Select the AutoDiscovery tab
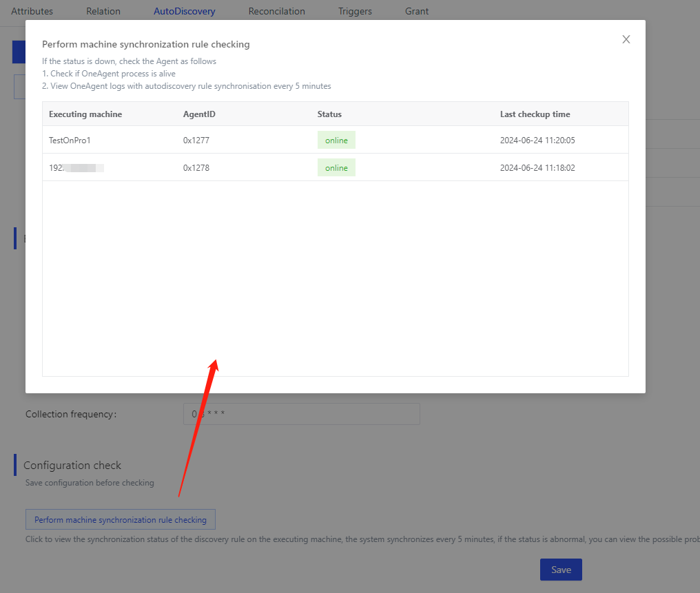Image resolution: width=700 pixels, height=593 pixels. (x=185, y=11)
